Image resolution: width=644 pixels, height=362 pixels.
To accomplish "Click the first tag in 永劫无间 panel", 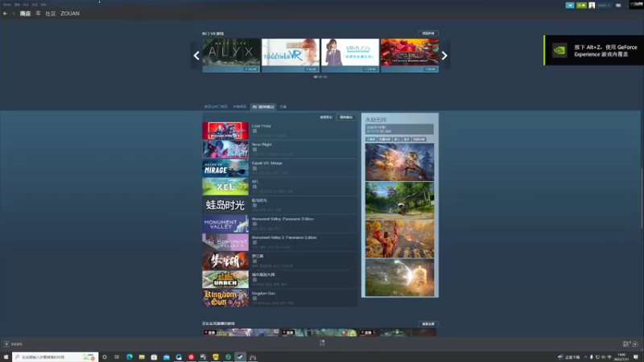I will pyautogui.click(x=371, y=139).
